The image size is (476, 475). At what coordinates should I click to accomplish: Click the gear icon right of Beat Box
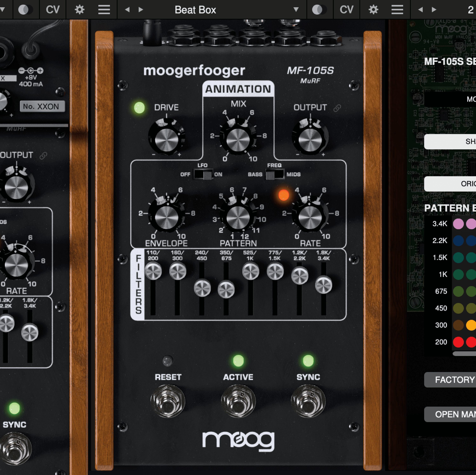pyautogui.click(x=373, y=10)
